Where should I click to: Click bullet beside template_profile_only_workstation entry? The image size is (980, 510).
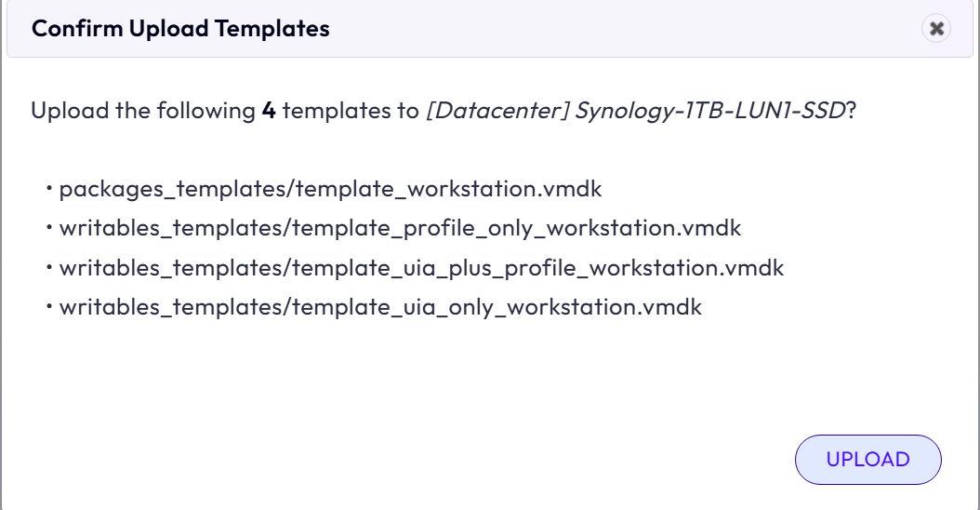pos(48,226)
